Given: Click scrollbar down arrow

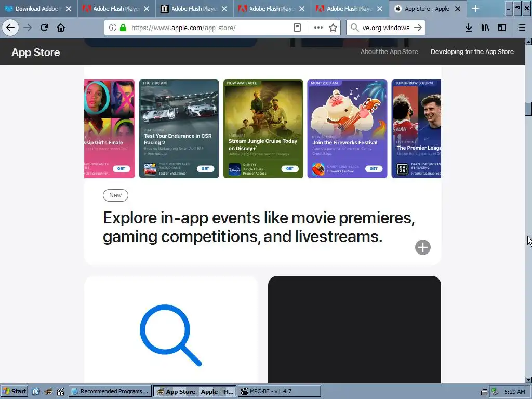Looking at the screenshot, I should tap(528, 380).
